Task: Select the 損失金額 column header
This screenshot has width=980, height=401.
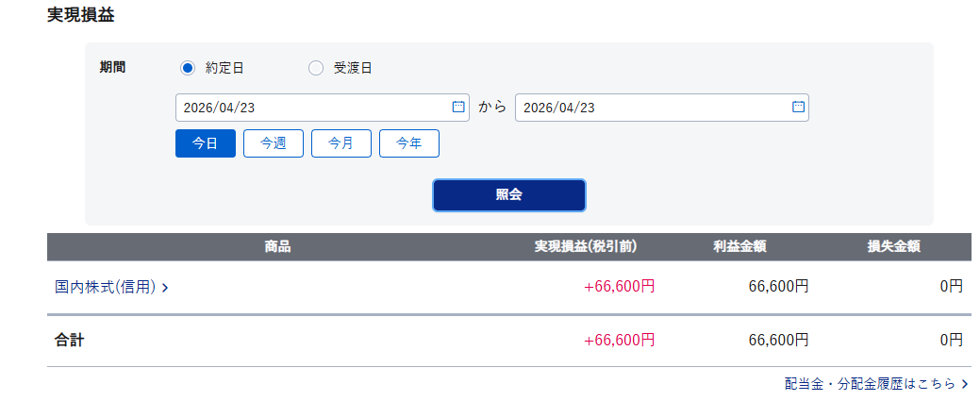Action: [x=893, y=247]
